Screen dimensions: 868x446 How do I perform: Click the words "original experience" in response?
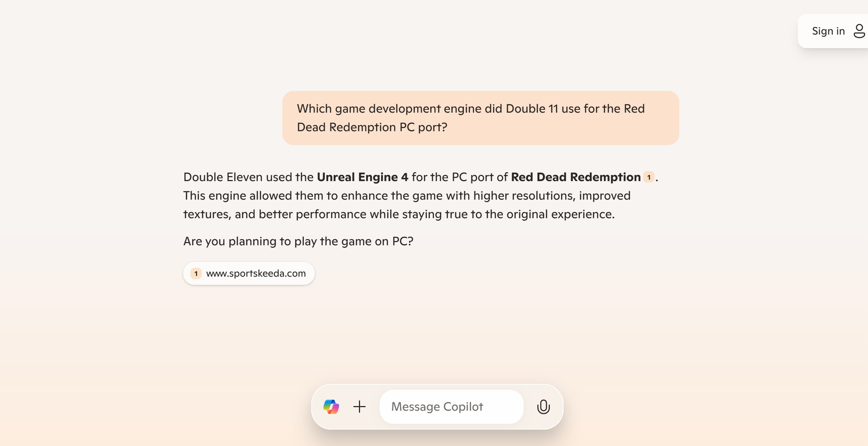click(560, 214)
